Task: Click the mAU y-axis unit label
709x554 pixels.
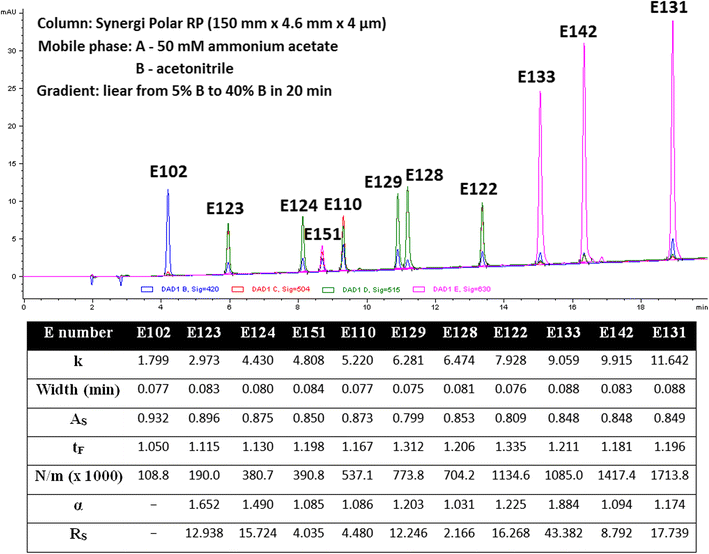Action: point(8,12)
